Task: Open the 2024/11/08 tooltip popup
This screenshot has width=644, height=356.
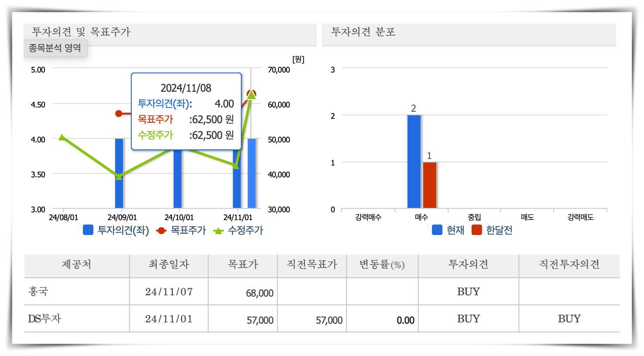Action: coord(186,111)
